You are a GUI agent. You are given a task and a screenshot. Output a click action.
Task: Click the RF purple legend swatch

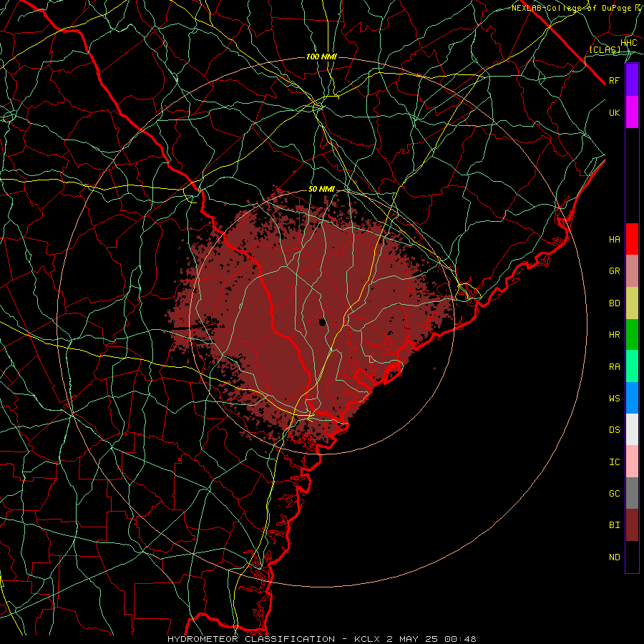pos(632,80)
